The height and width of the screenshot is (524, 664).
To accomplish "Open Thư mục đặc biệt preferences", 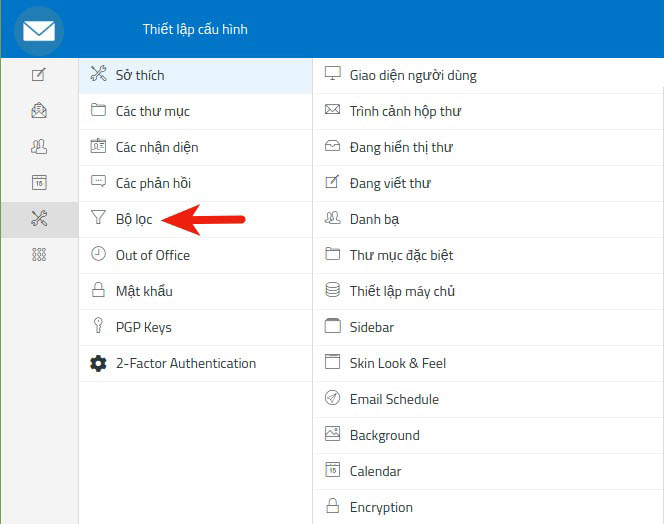I will pos(488,255).
